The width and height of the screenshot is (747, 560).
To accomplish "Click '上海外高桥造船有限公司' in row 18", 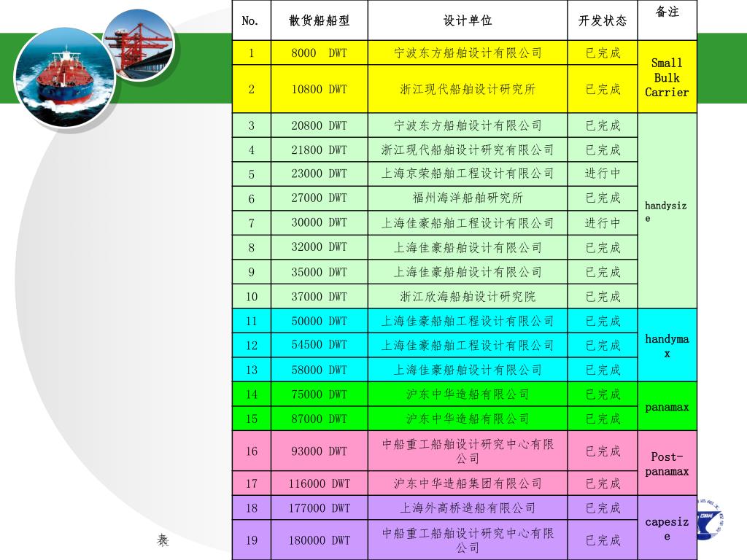I will 468,508.
